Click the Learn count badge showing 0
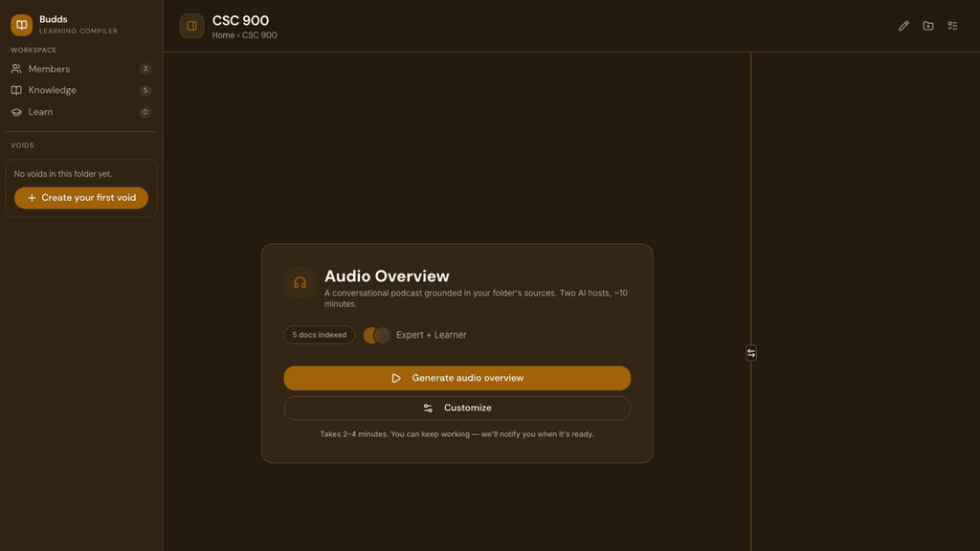The width and height of the screenshot is (980, 551). [x=145, y=112]
